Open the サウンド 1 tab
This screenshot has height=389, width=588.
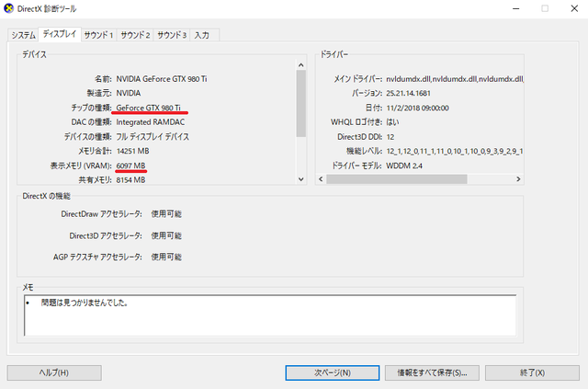click(98, 35)
